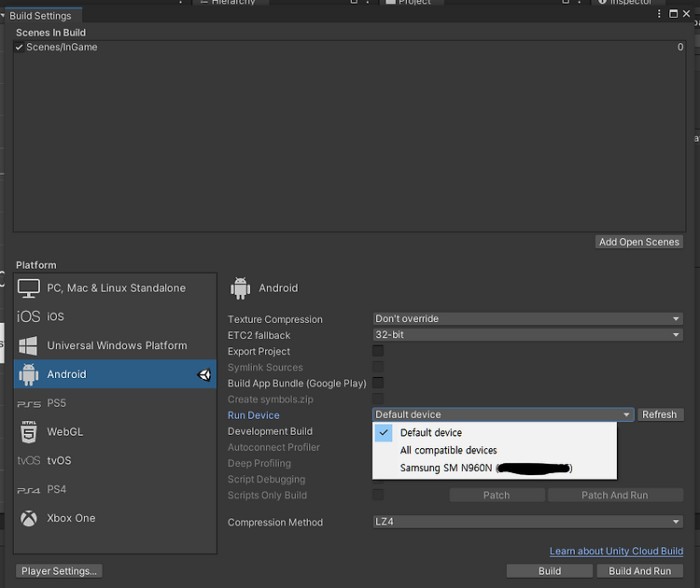700x588 pixels.
Task: Click the Run Device label
Action: click(x=254, y=415)
